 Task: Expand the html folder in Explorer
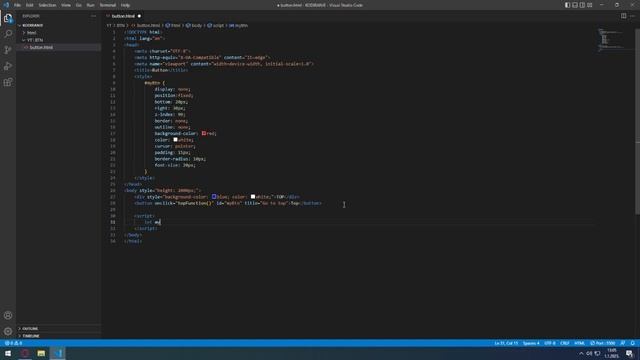[31, 33]
